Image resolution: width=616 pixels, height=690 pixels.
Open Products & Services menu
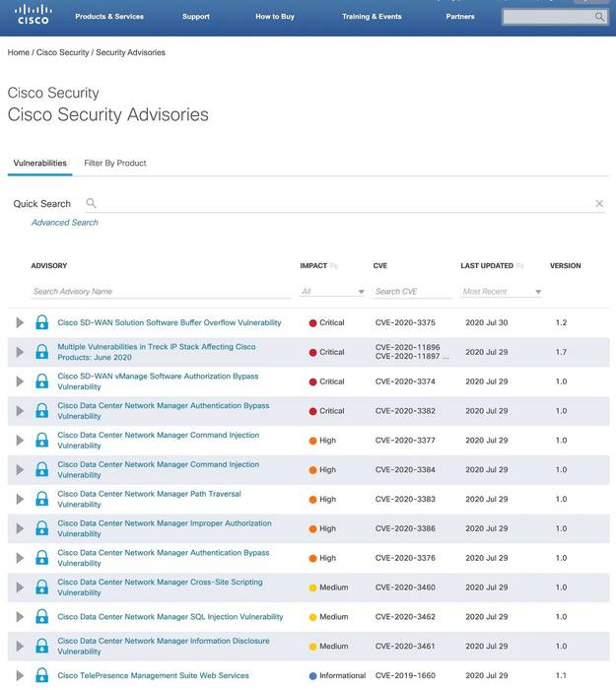point(109,17)
